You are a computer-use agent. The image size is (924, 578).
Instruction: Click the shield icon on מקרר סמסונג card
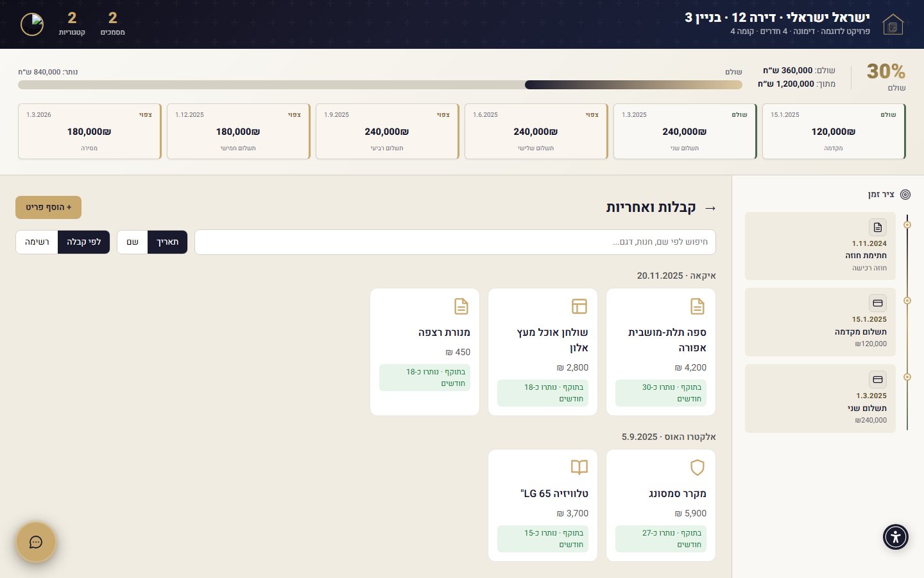697,468
